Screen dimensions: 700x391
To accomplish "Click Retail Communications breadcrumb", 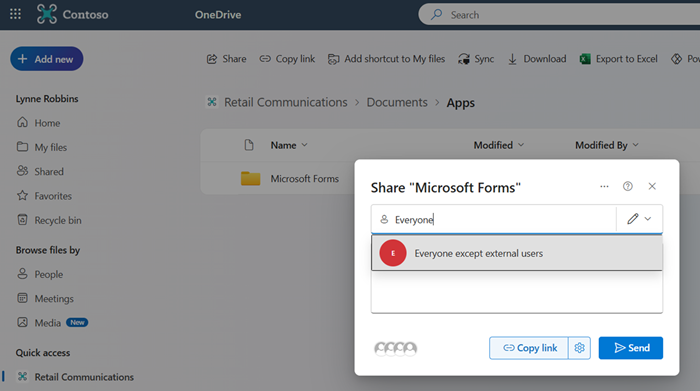I will coord(286,102).
